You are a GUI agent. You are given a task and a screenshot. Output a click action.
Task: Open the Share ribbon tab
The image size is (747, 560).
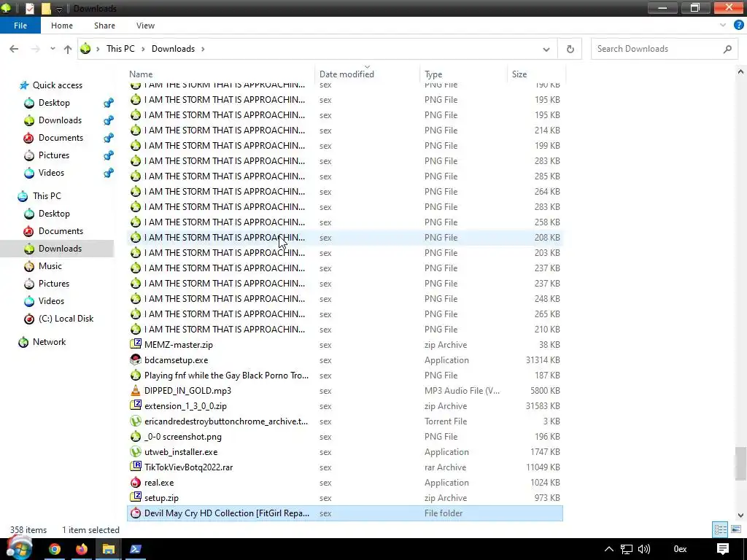(104, 26)
